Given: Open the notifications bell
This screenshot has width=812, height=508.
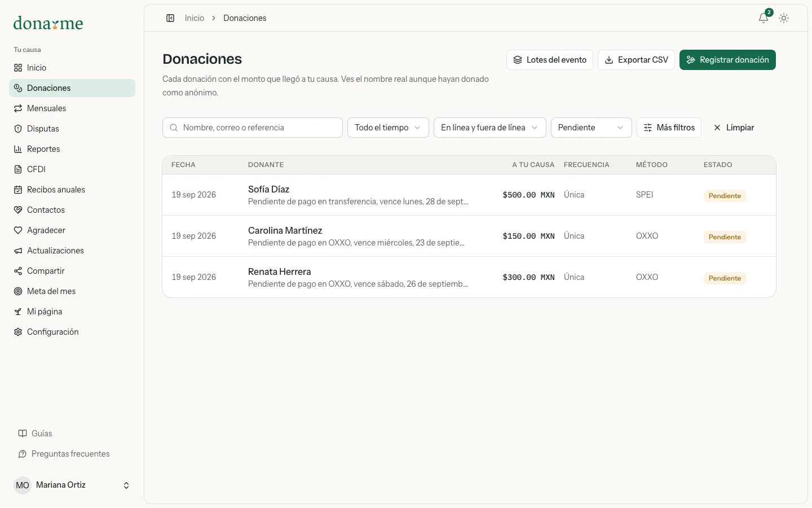Looking at the screenshot, I should [x=764, y=18].
